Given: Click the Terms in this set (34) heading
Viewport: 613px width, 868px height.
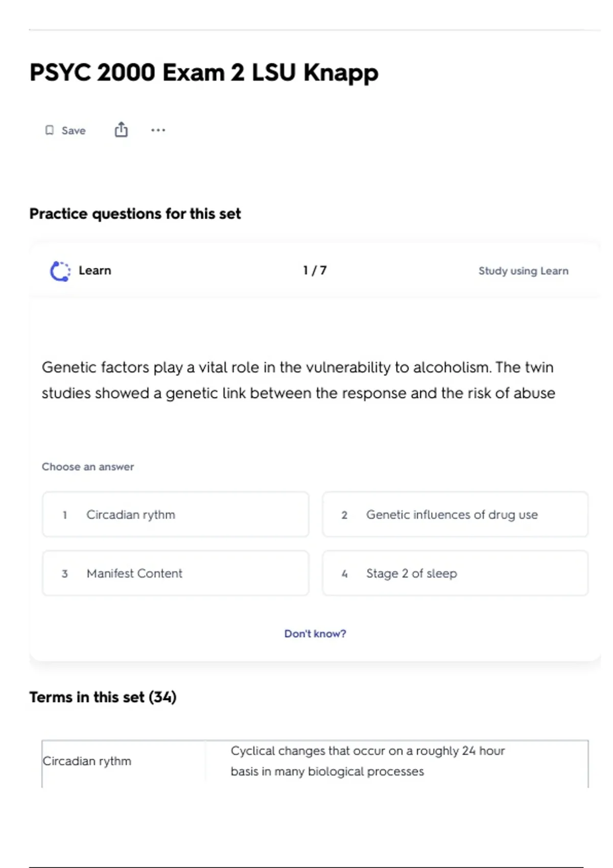Looking at the screenshot, I should pos(103,697).
